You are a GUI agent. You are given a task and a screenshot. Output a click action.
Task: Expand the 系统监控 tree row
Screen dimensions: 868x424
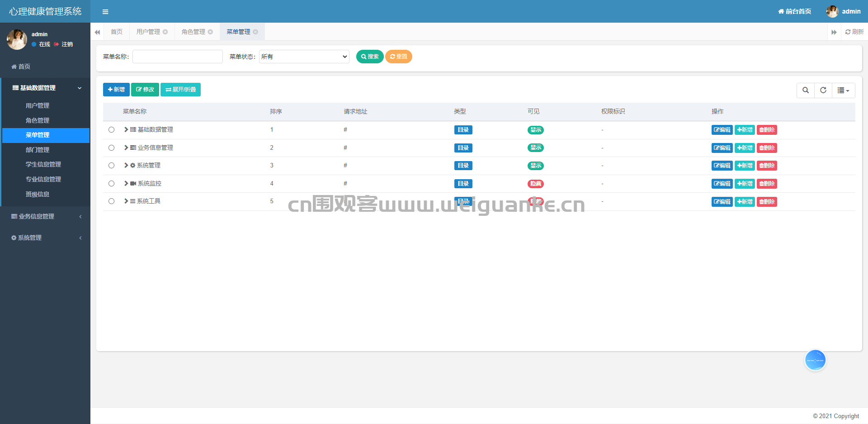click(x=126, y=183)
